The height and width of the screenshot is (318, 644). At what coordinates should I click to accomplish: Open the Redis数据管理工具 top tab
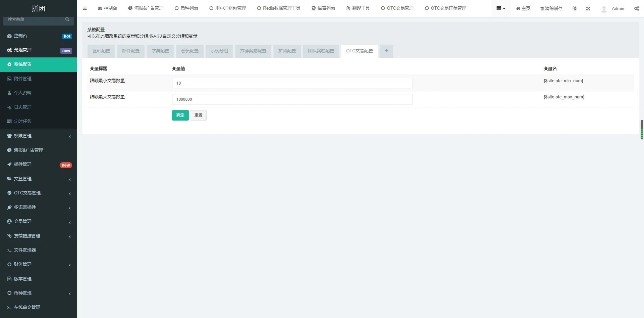pyautogui.click(x=278, y=8)
